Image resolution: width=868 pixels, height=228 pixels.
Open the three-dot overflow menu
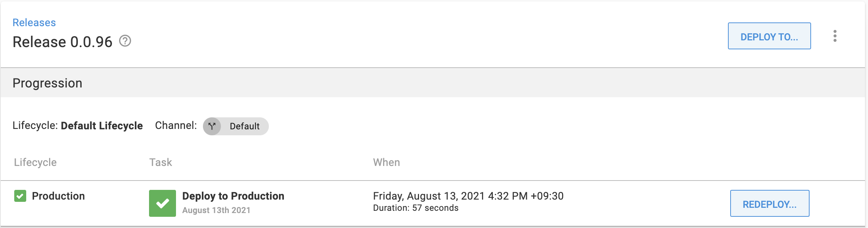pyautogui.click(x=835, y=36)
